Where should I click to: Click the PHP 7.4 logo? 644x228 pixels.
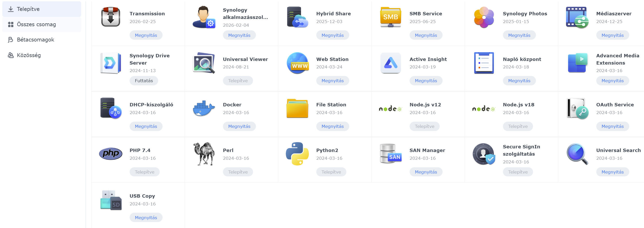[x=111, y=154]
